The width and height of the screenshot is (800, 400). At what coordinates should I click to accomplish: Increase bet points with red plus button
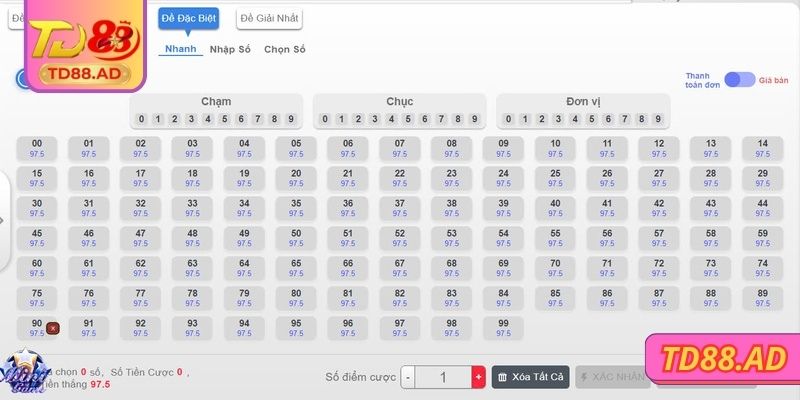point(478,377)
